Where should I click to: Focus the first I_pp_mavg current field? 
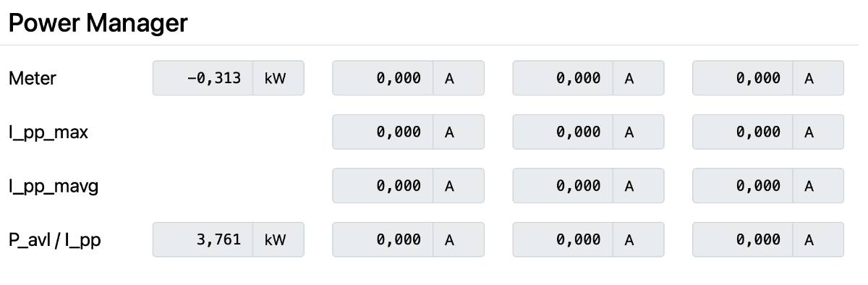383,186
